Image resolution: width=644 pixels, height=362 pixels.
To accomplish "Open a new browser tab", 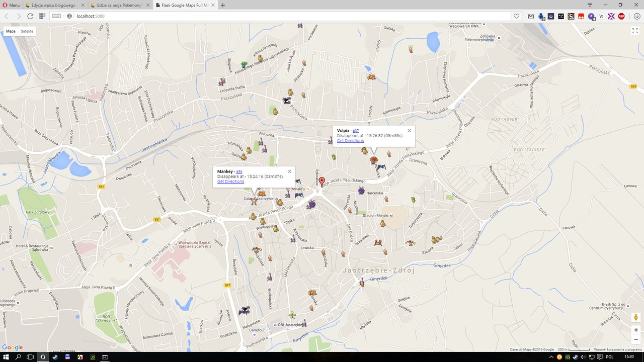I will tap(223, 5).
